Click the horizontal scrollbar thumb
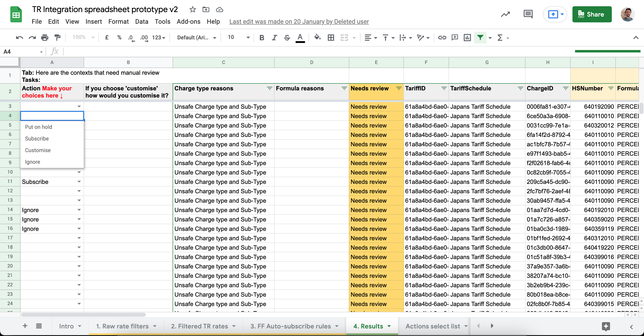This screenshot has height=336, width=644. (83, 315)
